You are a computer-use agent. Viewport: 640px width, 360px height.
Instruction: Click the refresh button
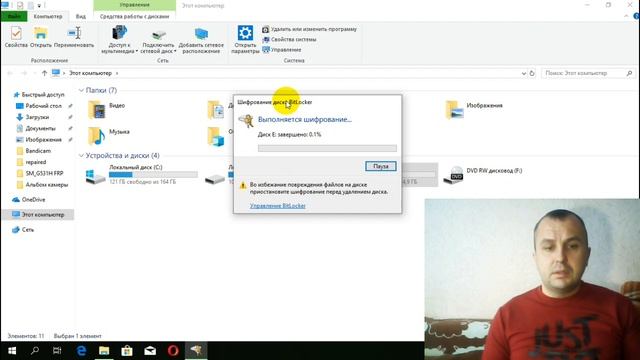(x=532, y=73)
